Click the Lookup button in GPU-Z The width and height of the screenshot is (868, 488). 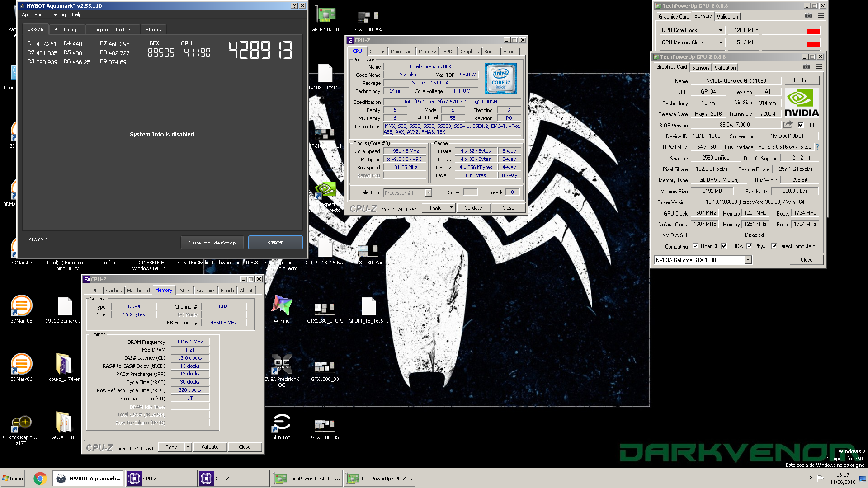tap(802, 80)
